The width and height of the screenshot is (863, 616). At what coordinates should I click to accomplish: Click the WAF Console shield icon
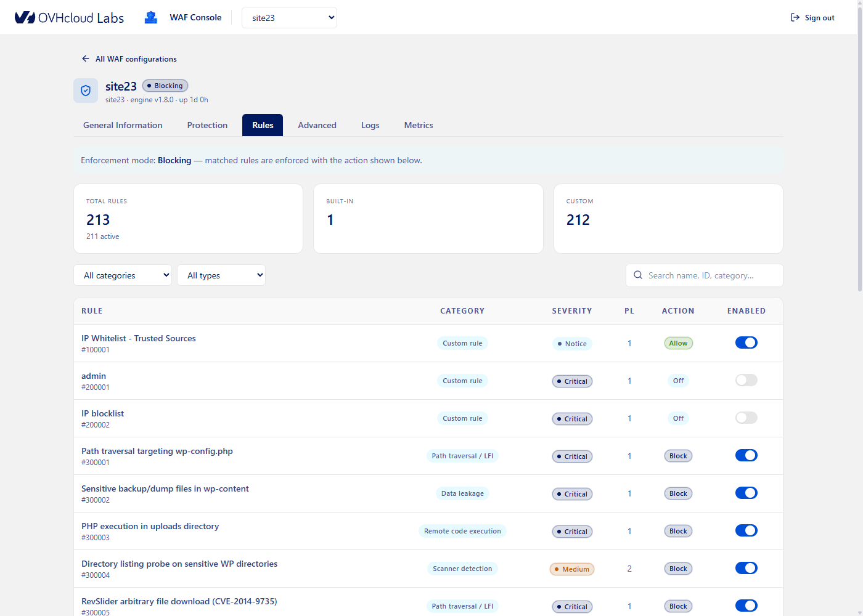pyautogui.click(x=151, y=17)
